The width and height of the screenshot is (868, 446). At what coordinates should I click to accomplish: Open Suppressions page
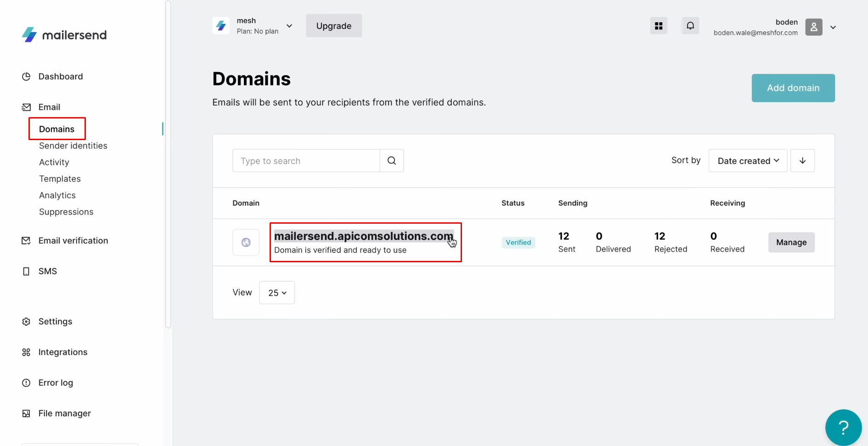pos(66,212)
